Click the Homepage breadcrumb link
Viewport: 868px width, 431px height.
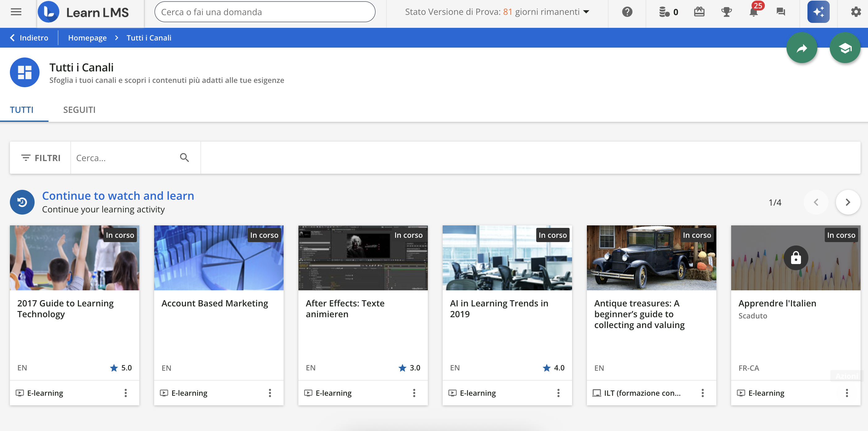[x=87, y=38]
